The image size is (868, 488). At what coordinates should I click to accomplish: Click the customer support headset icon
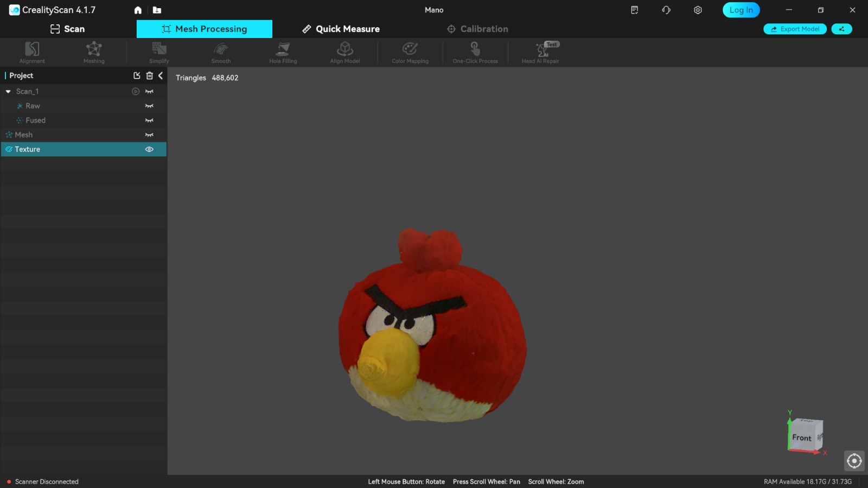666,10
